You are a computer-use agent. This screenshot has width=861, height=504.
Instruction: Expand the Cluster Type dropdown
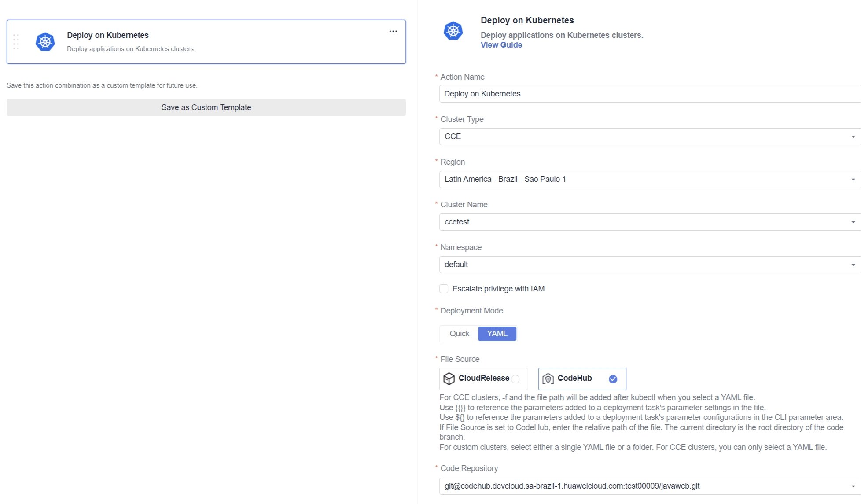[x=853, y=137]
